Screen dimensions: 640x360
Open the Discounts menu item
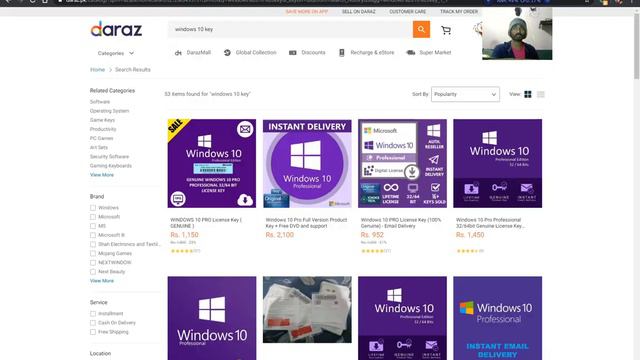(313, 53)
